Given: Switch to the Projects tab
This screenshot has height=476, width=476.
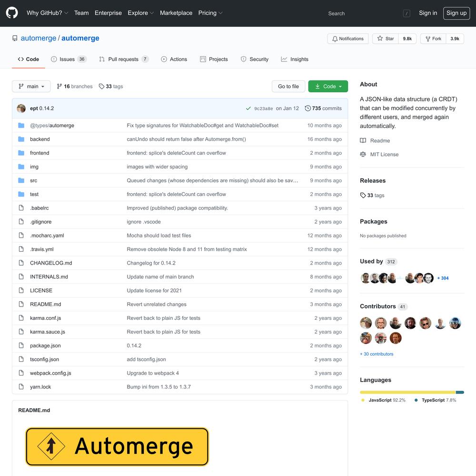Looking at the screenshot, I should 214,59.
